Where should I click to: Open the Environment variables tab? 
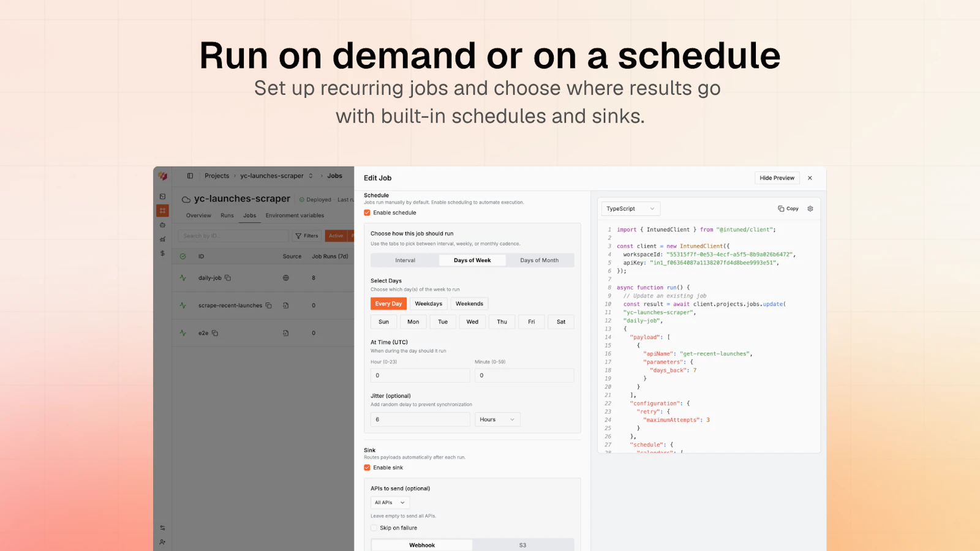[295, 216]
